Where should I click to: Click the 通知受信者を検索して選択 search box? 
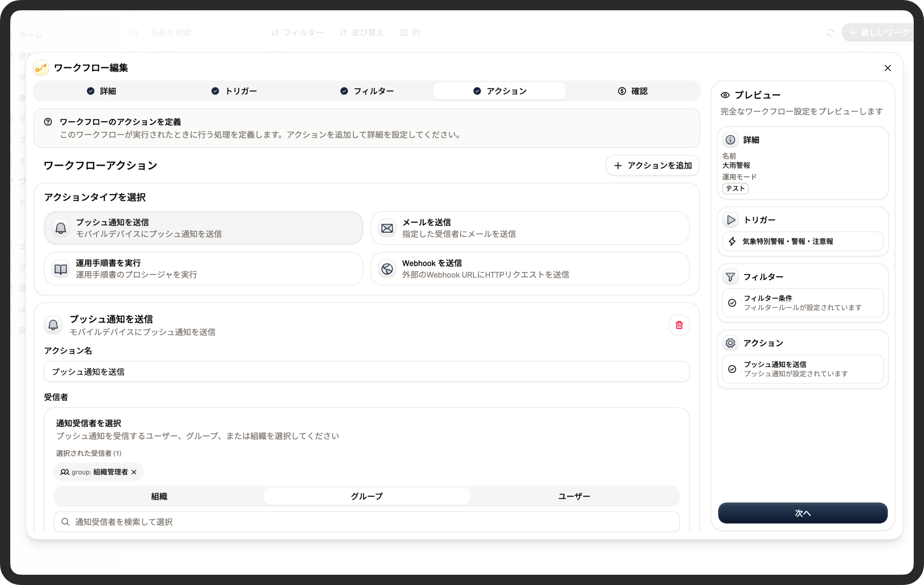367,521
